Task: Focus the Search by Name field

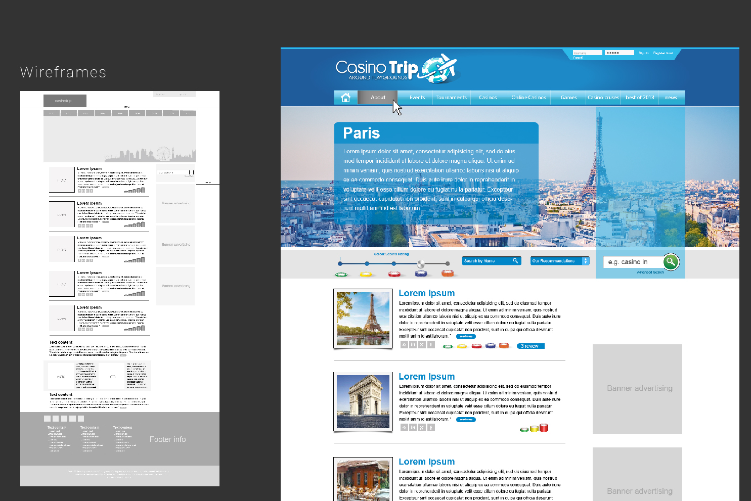Action: (491, 261)
